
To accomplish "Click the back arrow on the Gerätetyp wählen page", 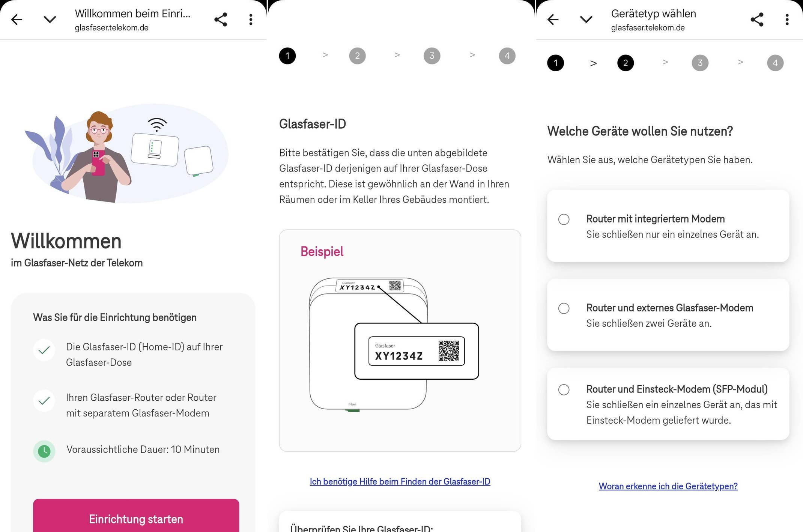I will (553, 19).
